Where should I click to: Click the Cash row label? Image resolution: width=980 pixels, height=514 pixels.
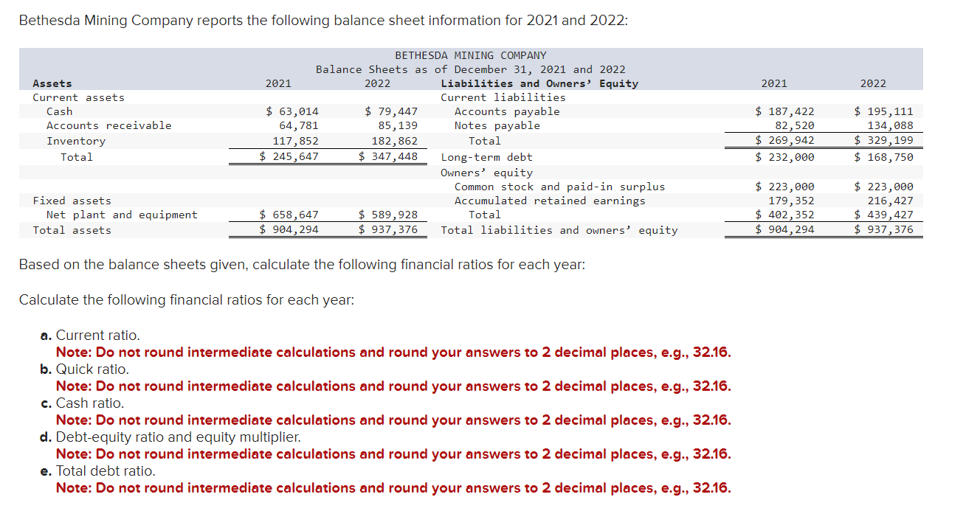[x=59, y=112]
